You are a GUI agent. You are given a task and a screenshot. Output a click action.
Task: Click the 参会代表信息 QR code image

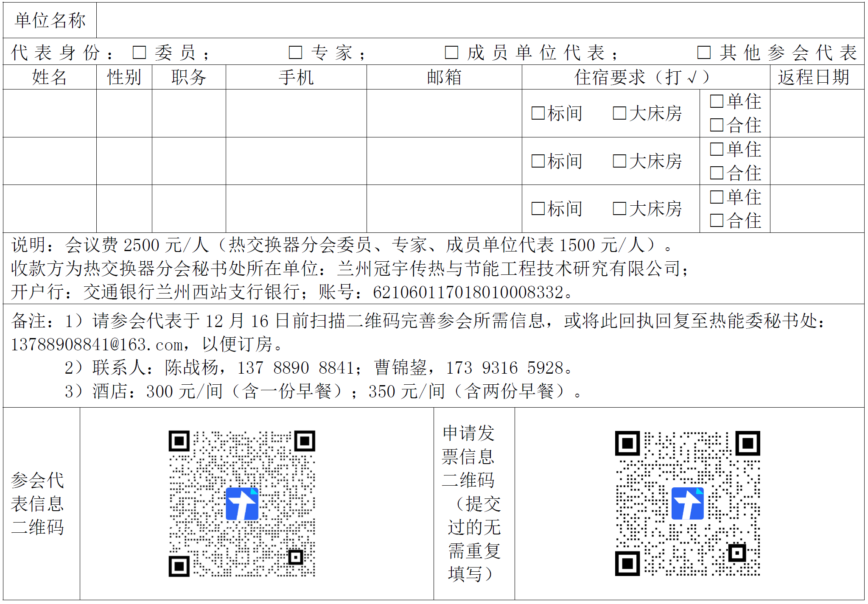242,503
